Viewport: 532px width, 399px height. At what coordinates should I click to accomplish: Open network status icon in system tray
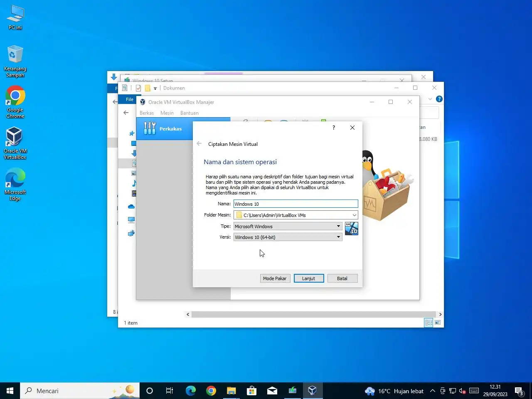453,391
